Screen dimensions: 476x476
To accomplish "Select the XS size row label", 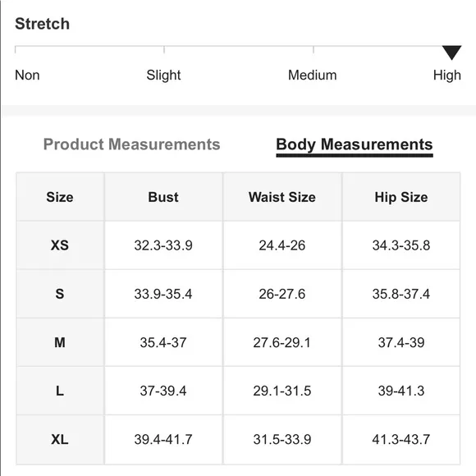I will [60, 245].
